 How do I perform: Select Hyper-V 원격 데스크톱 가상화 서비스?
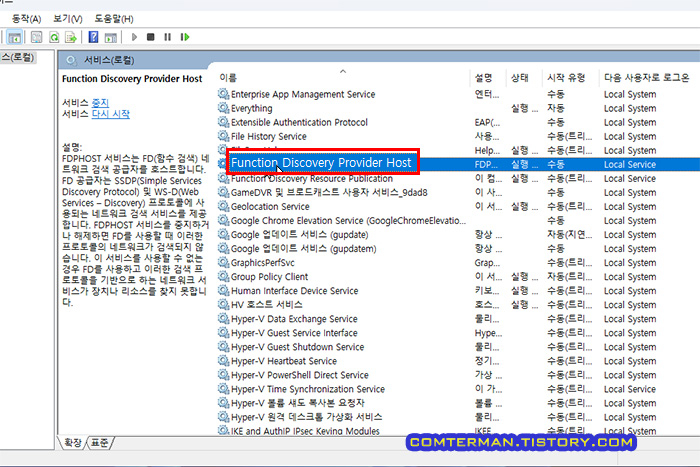pos(306,417)
